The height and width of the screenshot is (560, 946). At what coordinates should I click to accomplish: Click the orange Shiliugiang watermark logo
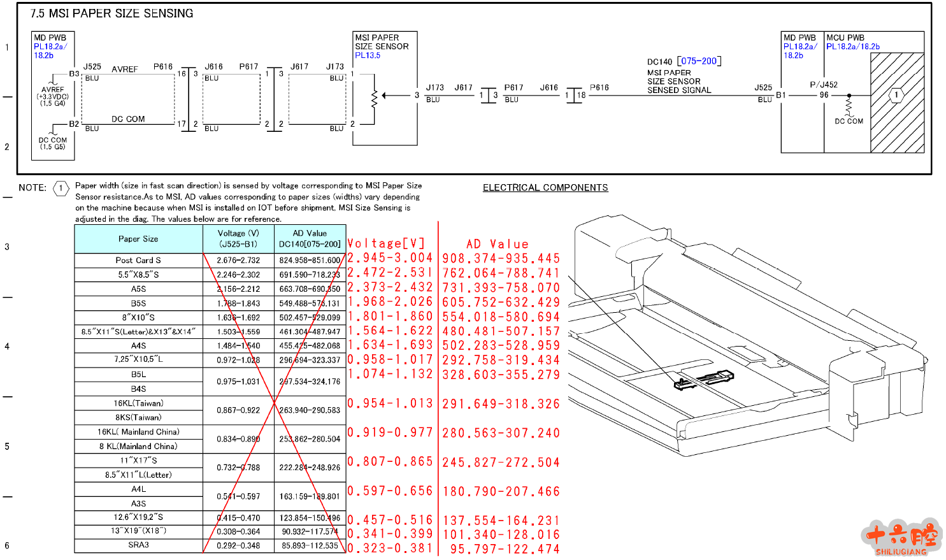pos(901,538)
